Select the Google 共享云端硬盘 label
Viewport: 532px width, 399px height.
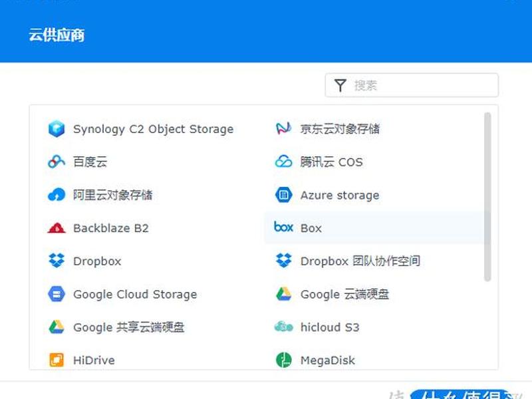click(x=129, y=327)
